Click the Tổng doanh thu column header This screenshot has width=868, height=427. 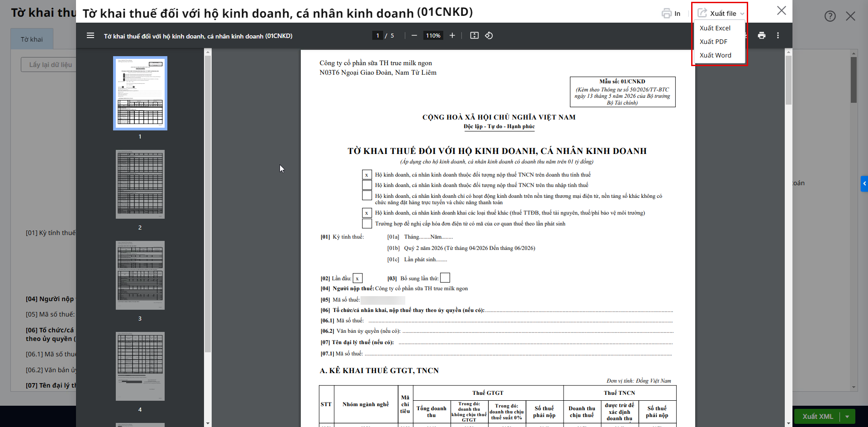[432, 412]
